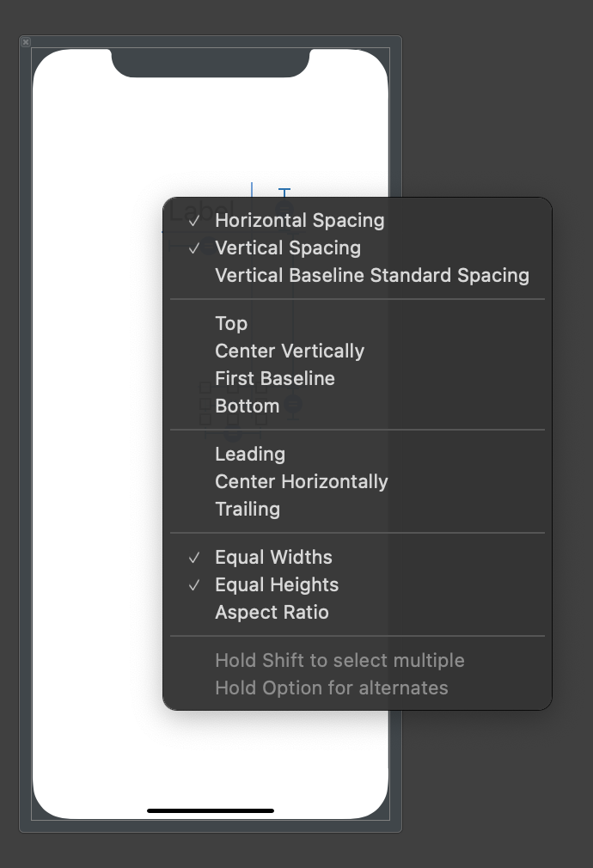Toggle off the Equal Widths constraint

click(273, 557)
